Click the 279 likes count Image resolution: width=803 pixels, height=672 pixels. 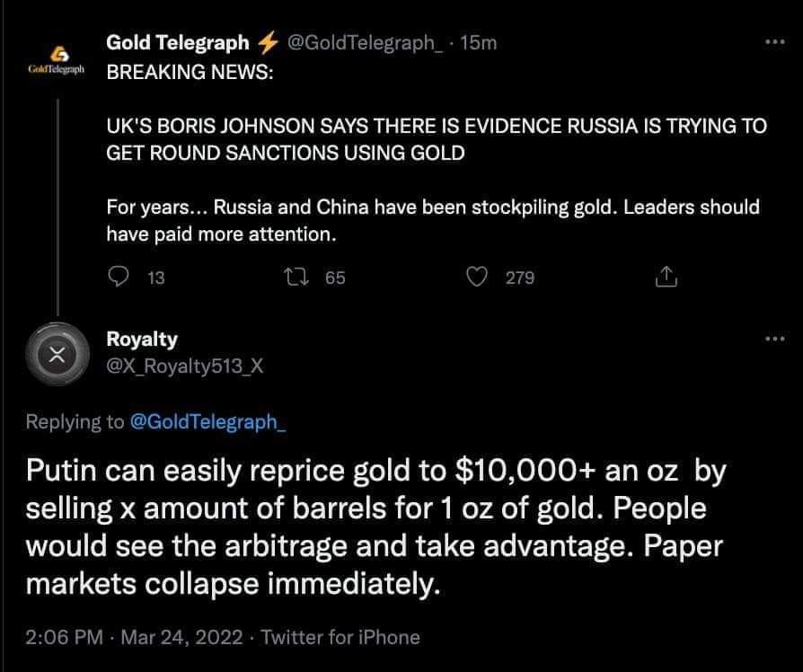pos(520,279)
